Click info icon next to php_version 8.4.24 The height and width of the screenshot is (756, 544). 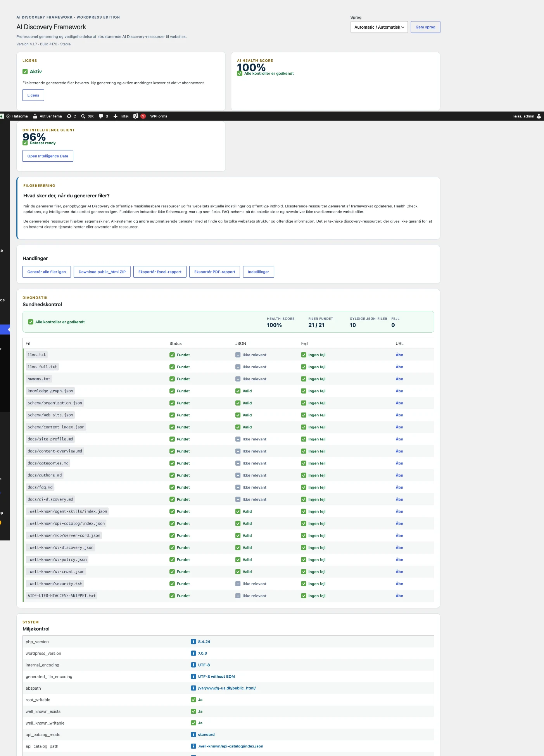coord(193,642)
